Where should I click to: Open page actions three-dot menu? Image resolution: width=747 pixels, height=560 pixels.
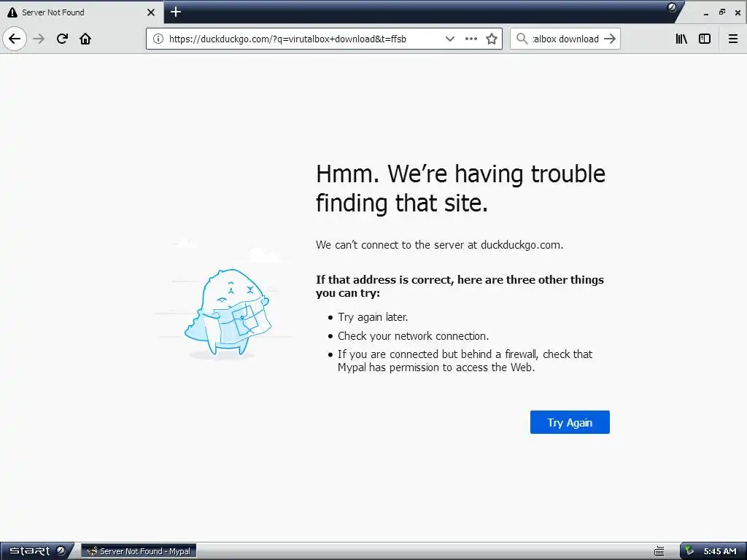coord(471,39)
